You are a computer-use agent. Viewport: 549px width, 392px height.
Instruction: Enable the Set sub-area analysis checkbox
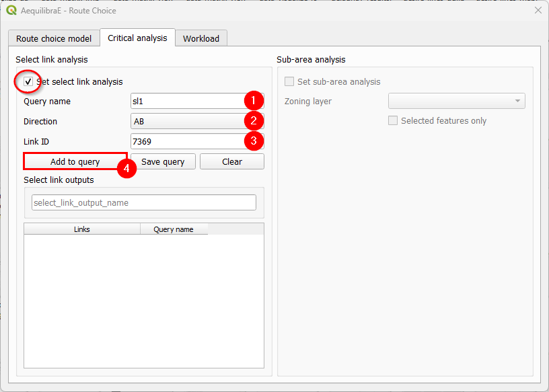pos(289,81)
